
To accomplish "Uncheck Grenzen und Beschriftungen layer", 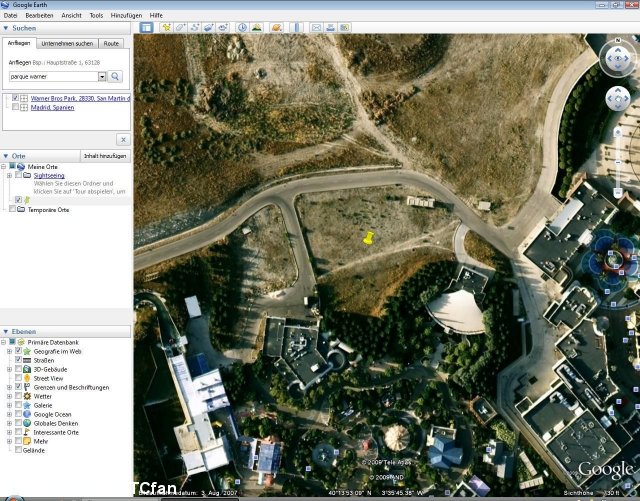I will [x=18, y=387].
